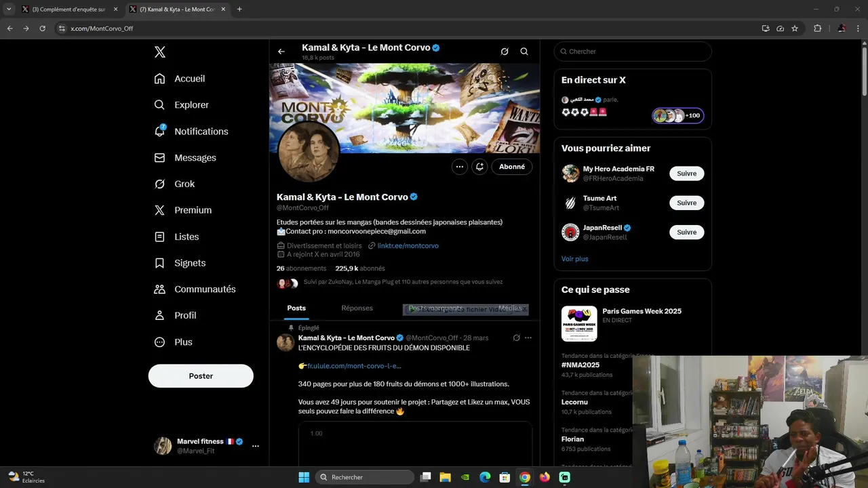Open the Explorer page
The width and height of the screenshot is (868, 488).
(x=181, y=105)
